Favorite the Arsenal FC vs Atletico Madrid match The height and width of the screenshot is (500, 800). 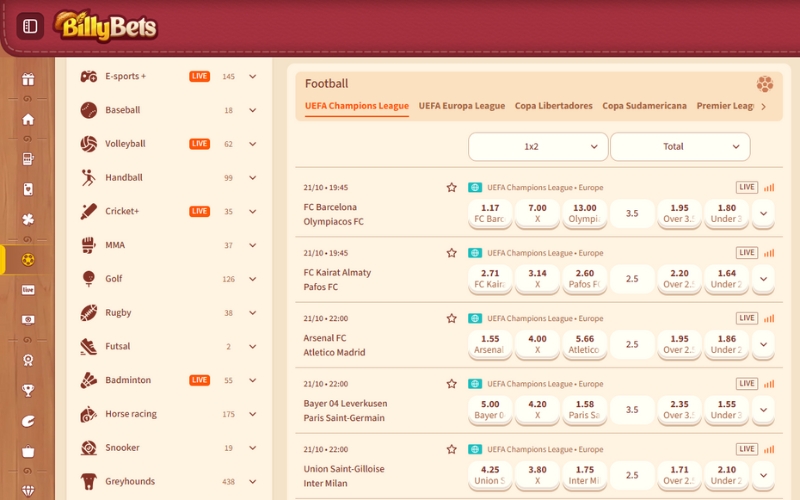(452, 318)
